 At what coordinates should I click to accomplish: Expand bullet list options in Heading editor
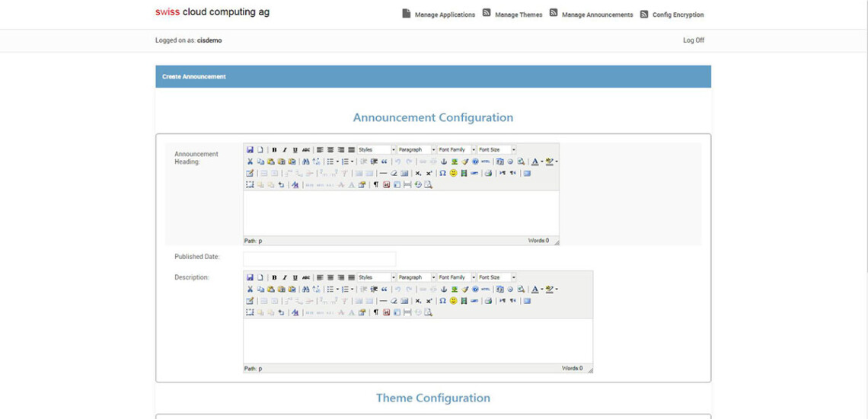(337, 162)
